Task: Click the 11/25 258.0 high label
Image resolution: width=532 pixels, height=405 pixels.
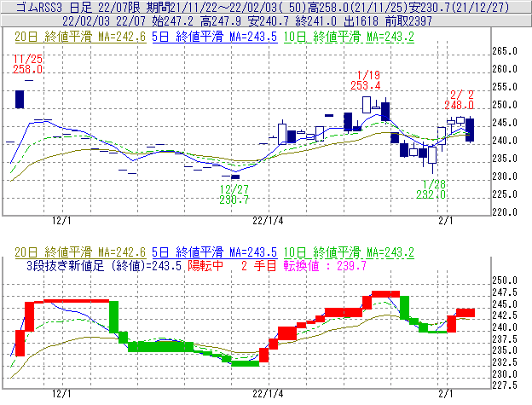Action: click(27, 64)
